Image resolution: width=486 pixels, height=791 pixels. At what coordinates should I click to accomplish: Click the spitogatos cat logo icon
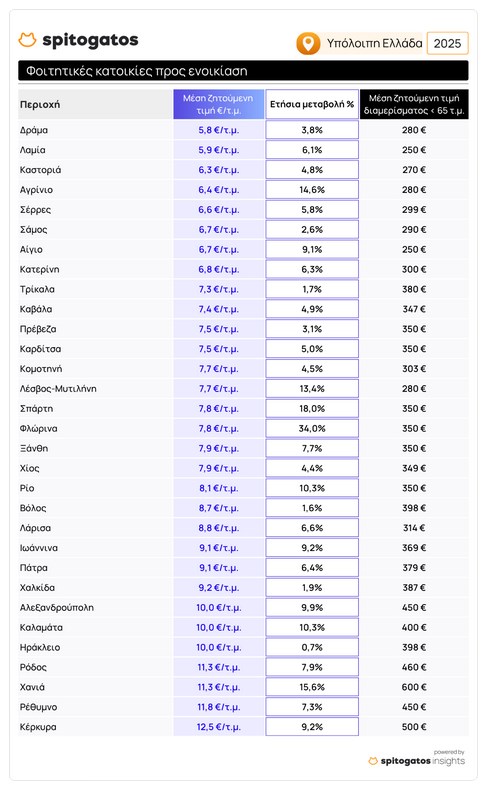(27, 40)
